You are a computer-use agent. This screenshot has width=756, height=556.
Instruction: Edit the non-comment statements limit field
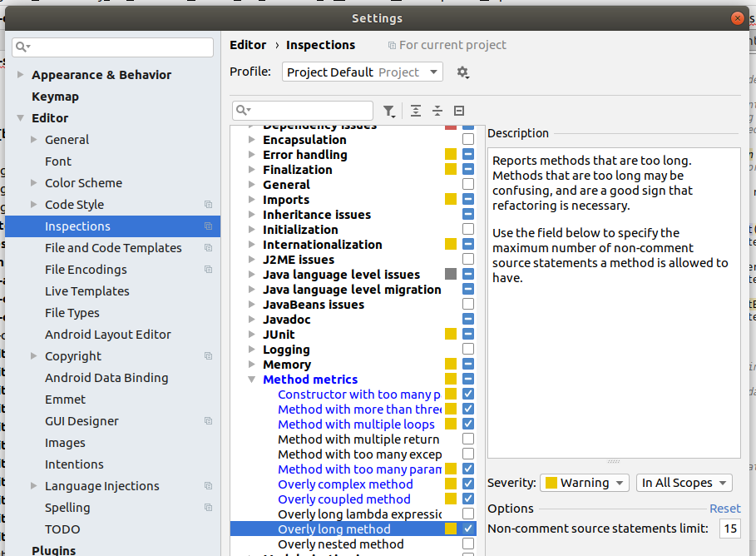729,529
